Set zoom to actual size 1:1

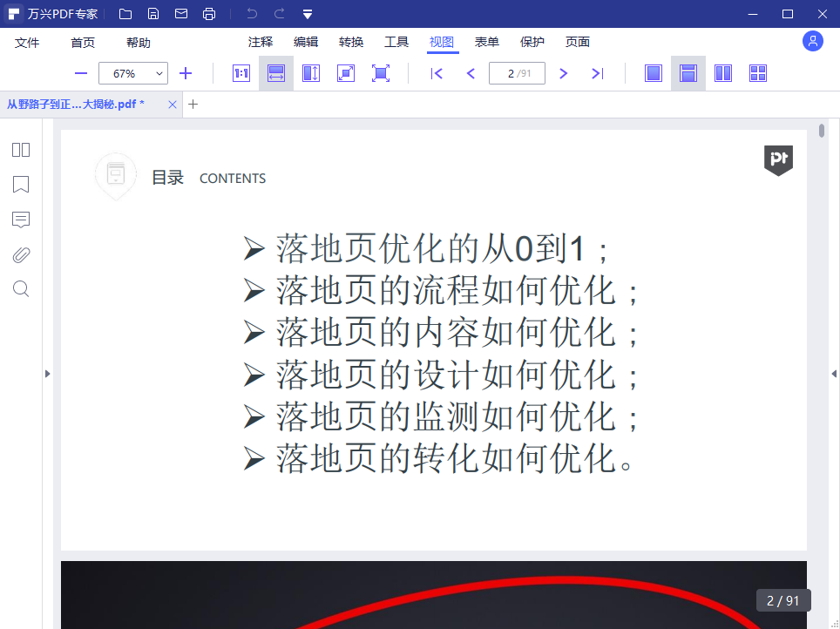click(x=241, y=74)
